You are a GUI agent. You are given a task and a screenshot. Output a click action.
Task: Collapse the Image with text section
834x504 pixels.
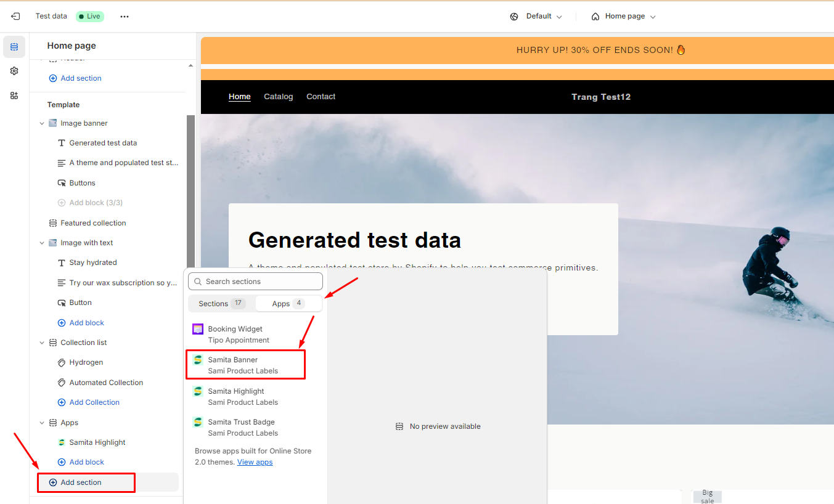coord(42,243)
